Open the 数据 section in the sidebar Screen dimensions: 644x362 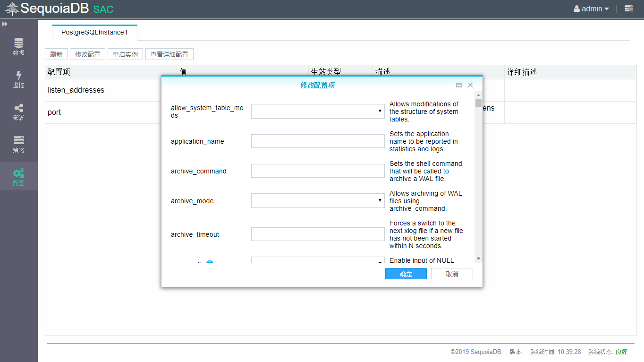18,47
